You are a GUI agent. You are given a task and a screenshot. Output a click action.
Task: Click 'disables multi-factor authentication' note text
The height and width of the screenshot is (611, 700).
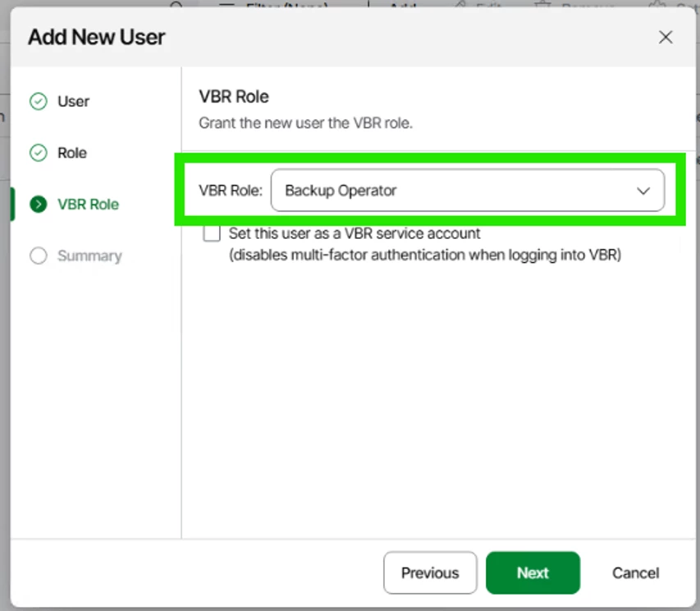[x=425, y=255]
